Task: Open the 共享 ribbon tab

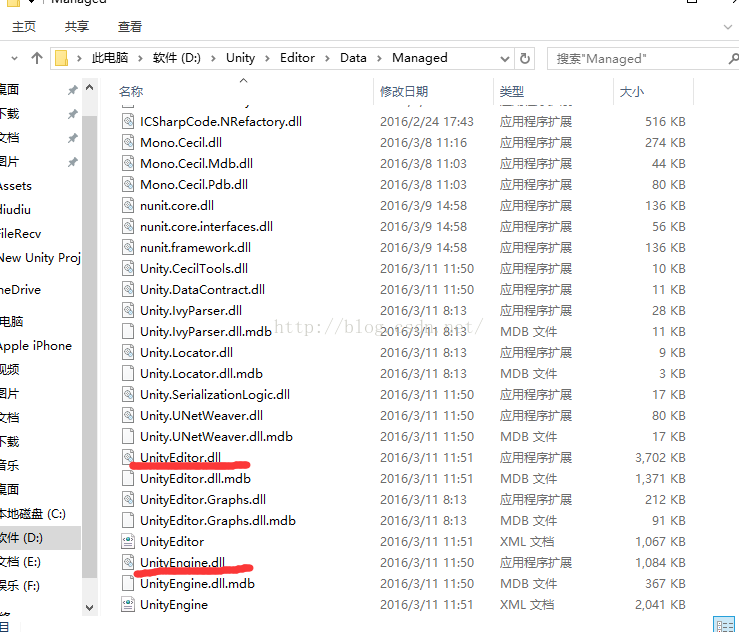Action: click(x=77, y=26)
